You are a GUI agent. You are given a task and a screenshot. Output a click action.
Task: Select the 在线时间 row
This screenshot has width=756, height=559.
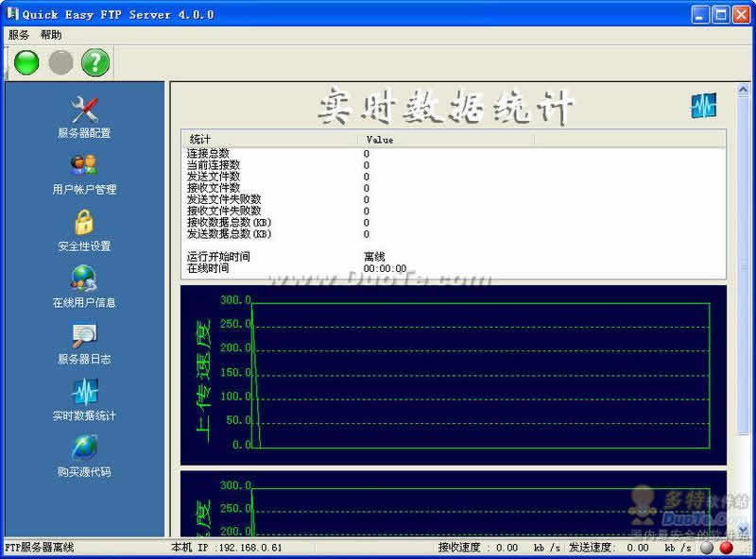point(454,268)
